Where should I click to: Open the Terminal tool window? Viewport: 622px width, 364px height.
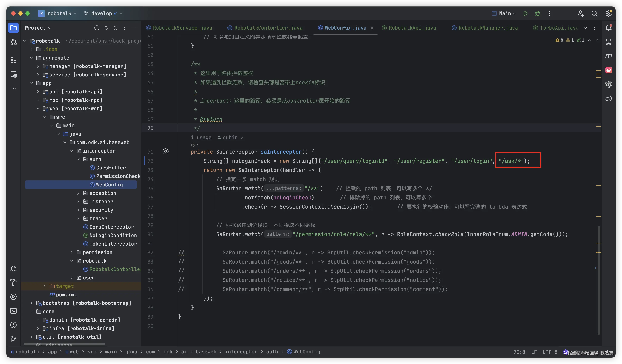pos(13,311)
